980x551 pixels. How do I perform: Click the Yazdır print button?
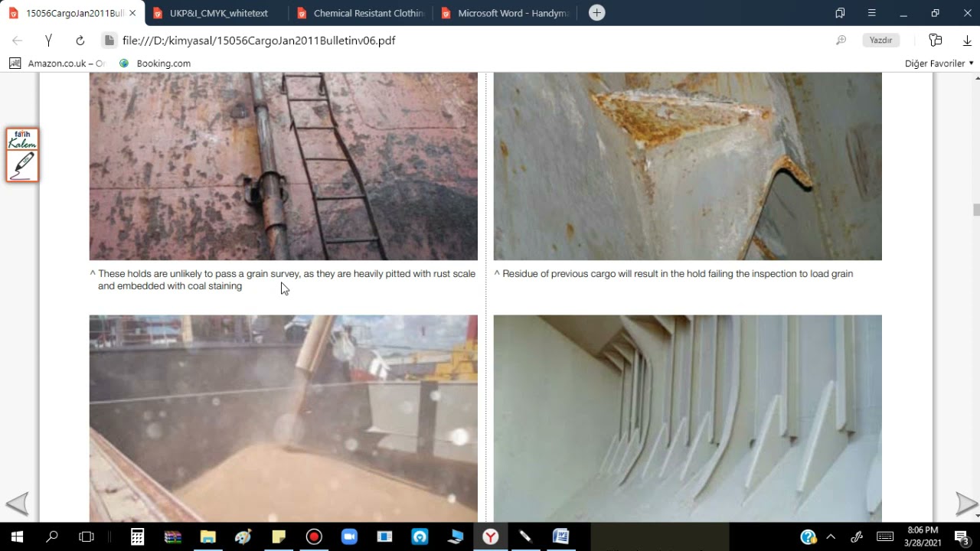(x=880, y=41)
